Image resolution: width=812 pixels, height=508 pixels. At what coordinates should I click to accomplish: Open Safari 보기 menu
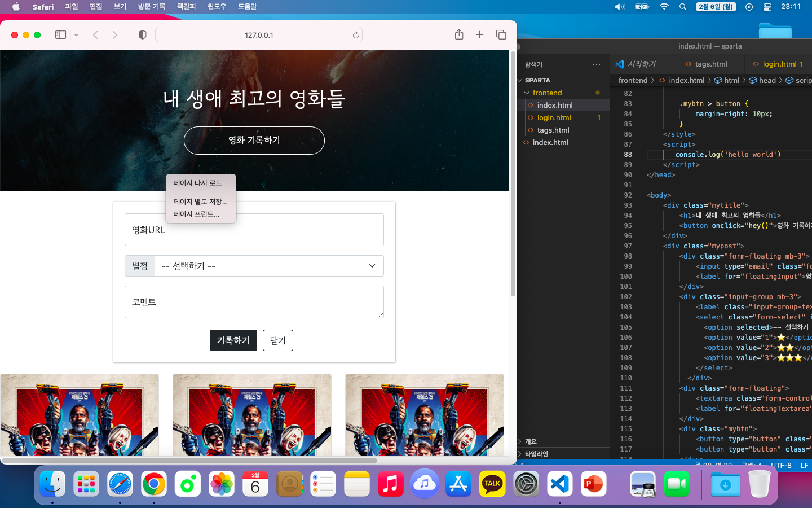click(x=120, y=7)
